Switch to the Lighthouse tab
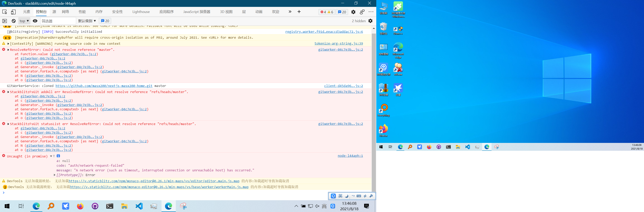The height and width of the screenshot is (212, 644). point(141,12)
